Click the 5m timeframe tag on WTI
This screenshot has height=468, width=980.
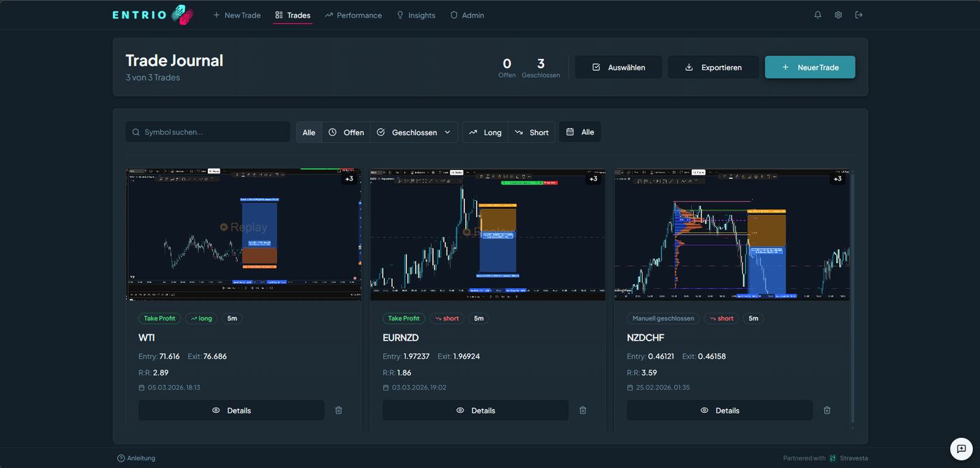(x=232, y=318)
